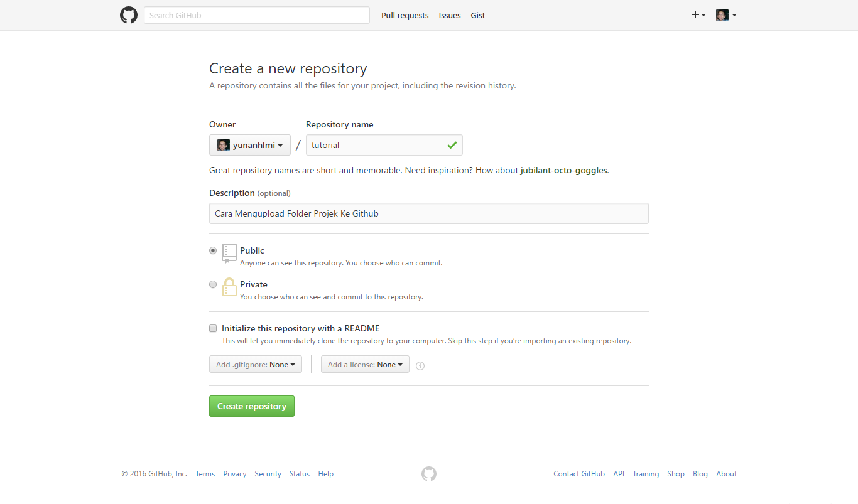Go to Pull requests in header

pos(405,16)
